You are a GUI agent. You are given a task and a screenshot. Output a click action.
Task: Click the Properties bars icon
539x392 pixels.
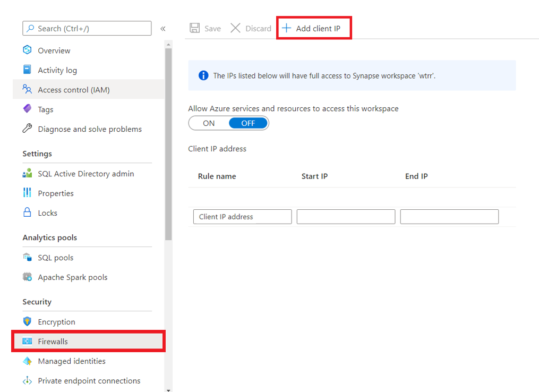[27, 193]
